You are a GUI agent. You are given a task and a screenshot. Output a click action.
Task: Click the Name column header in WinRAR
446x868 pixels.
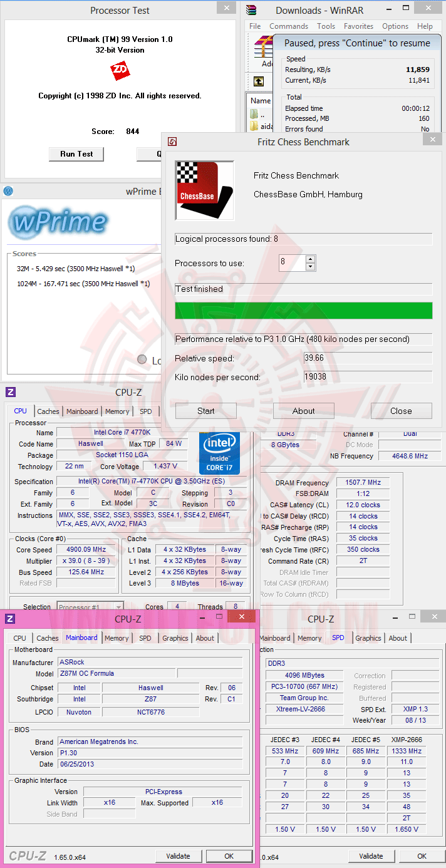coord(261,100)
